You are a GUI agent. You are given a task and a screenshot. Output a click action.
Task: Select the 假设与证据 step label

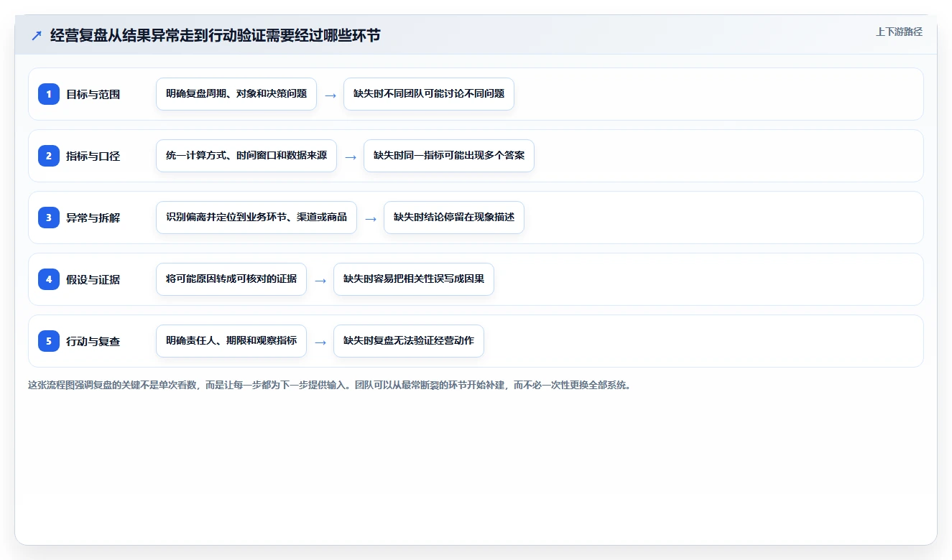click(x=93, y=279)
